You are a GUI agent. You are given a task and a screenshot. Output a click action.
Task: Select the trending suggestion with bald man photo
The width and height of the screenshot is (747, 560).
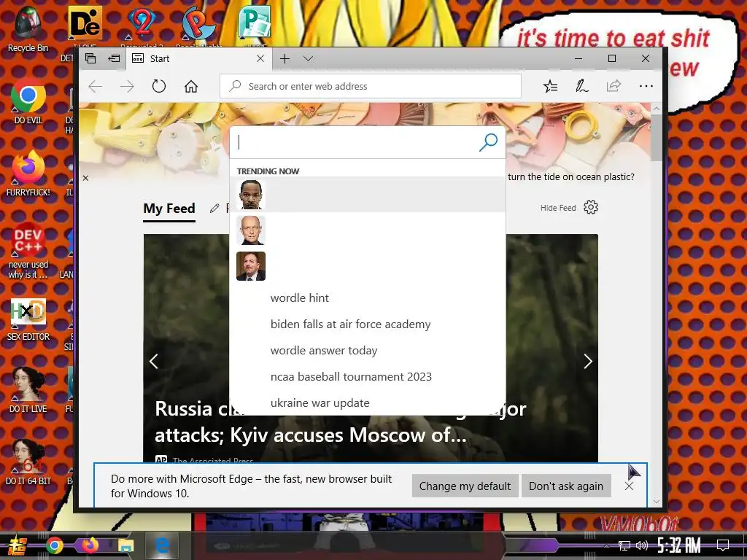point(368,230)
